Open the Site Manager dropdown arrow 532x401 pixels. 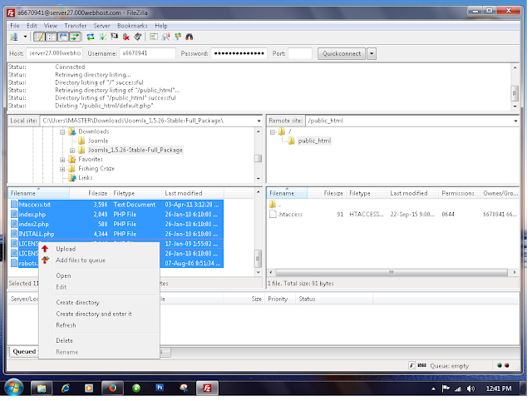click(25, 37)
